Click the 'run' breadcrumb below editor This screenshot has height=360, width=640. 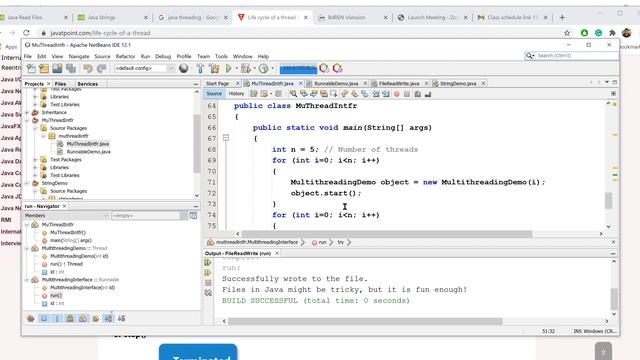[x=322, y=242]
